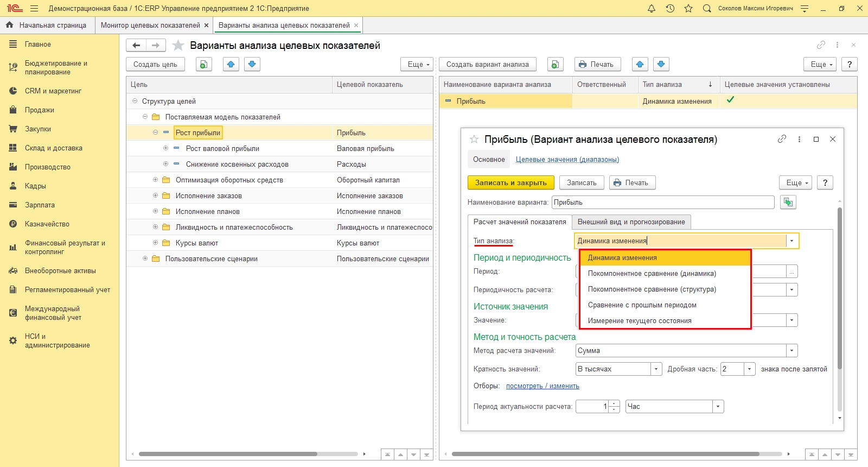868x467 pixels.
Task: Click Записать и закрыть button
Action: point(510,183)
